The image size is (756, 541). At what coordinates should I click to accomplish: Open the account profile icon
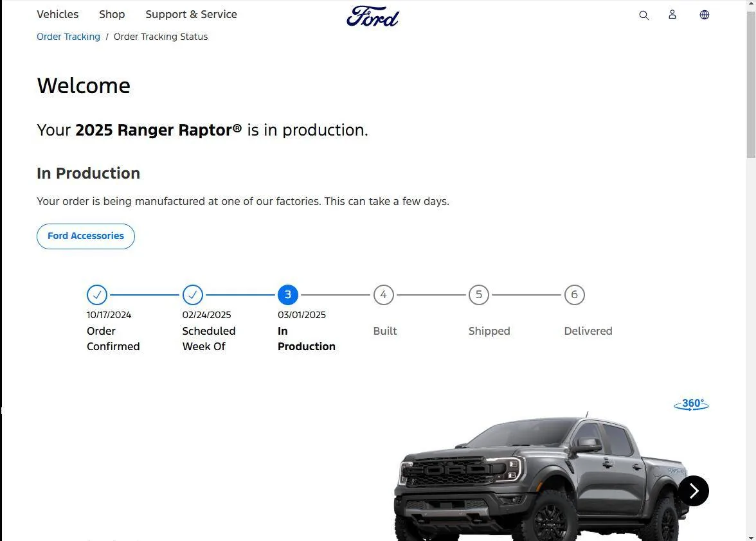[x=672, y=14]
